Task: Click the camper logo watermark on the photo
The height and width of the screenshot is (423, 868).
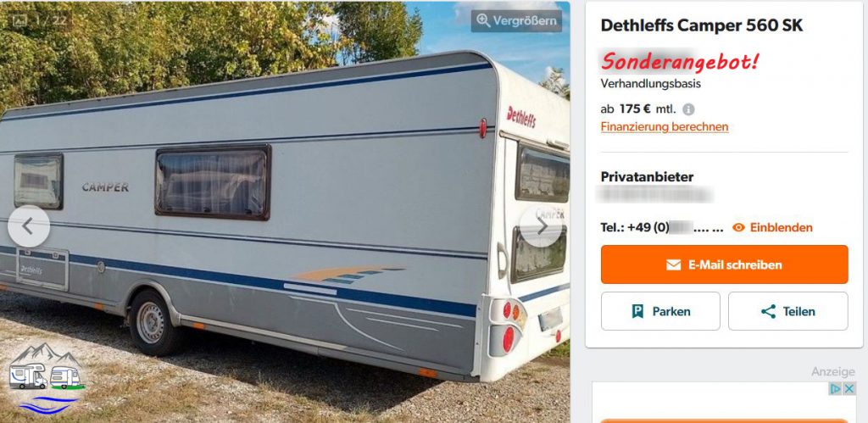Action: click(47, 377)
